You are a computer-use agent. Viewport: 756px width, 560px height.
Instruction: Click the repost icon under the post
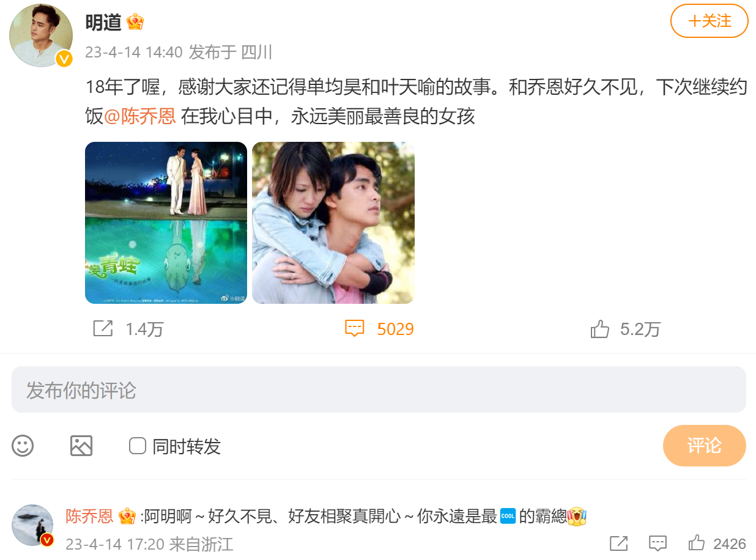point(103,329)
